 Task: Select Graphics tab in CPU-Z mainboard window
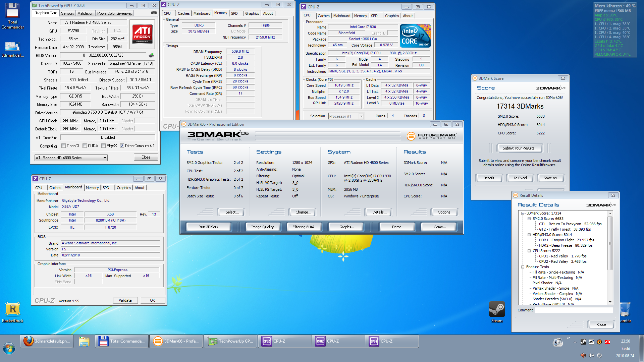click(x=123, y=188)
